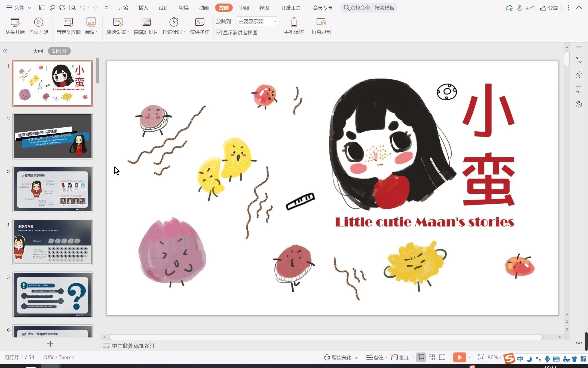Open custom slideshow (自定义放映)
Viewport: 588px width, 368px height.
(x=68, y=26)
